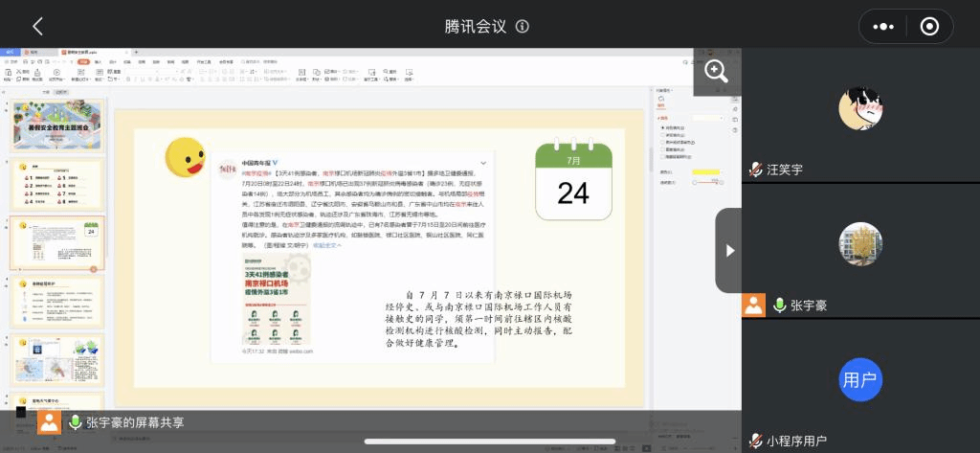Open the 对象属性 panel header dropdown
980x453 pixels.
666,90
